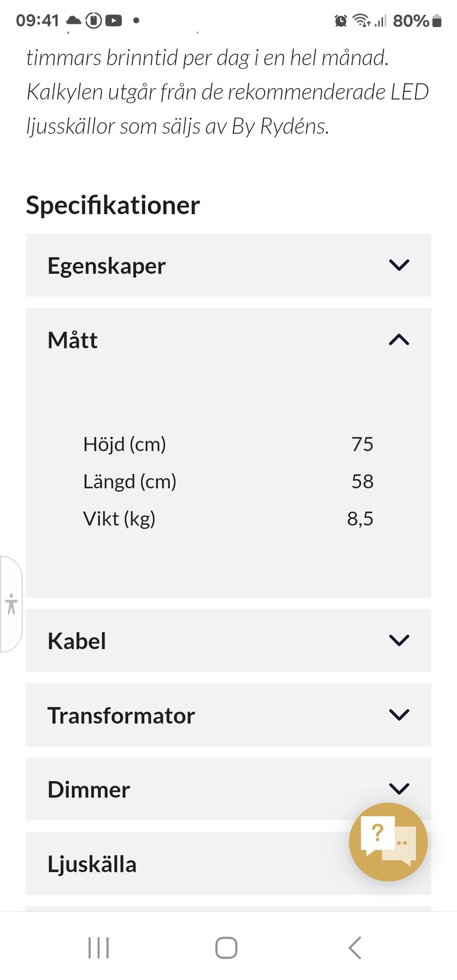Tap the Specifikationer heading
Viewport: 457px width, 980px height.
click(x=113, y=205)
